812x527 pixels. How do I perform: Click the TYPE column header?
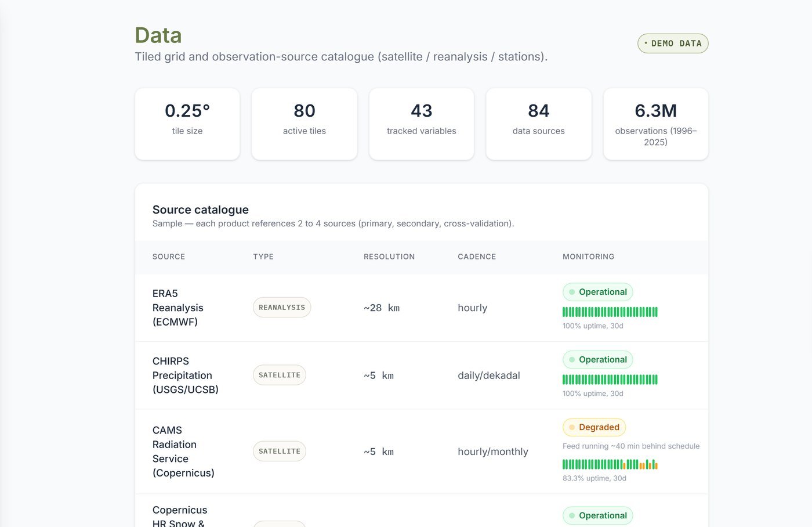point(263,257)
